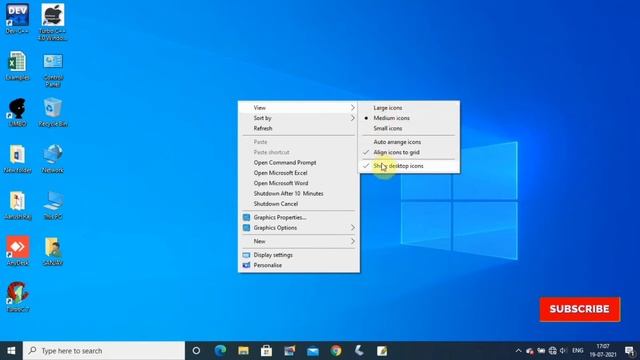This screenshot has height=360, width=640.
Task: Expand the New submenu arrow
Action: (353, 241)
